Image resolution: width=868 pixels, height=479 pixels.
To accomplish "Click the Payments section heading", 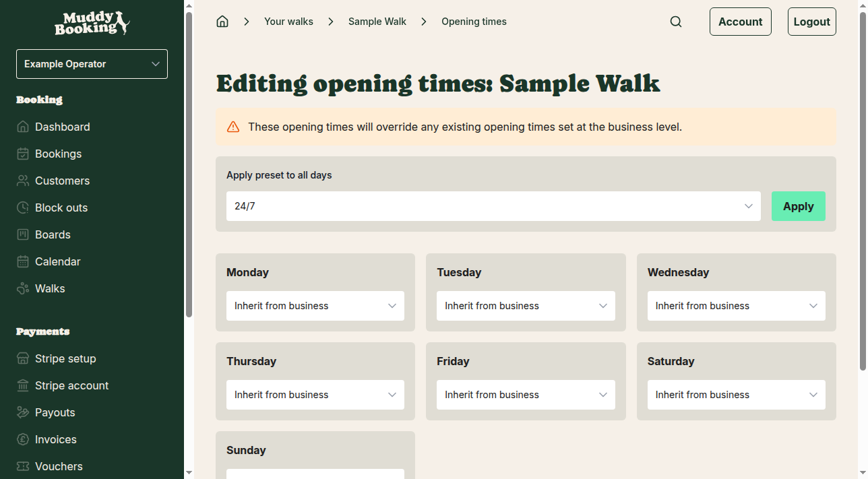I will coord(42,331).
